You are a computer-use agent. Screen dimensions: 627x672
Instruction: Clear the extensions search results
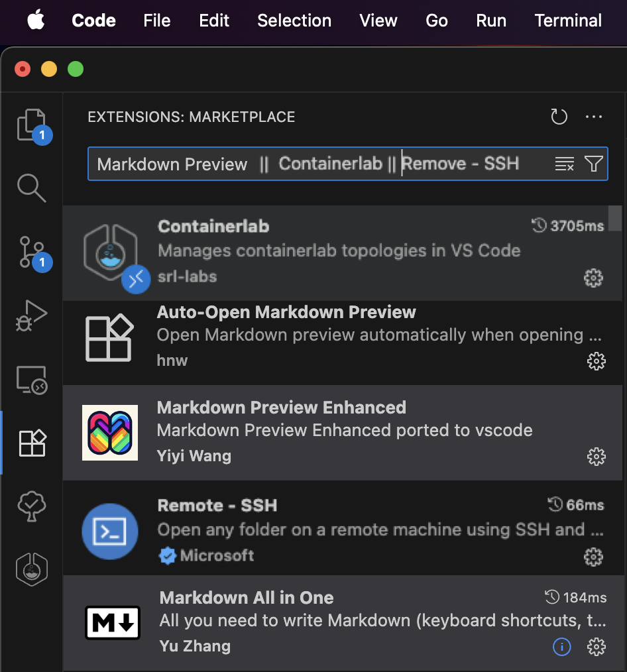(565, 164)
